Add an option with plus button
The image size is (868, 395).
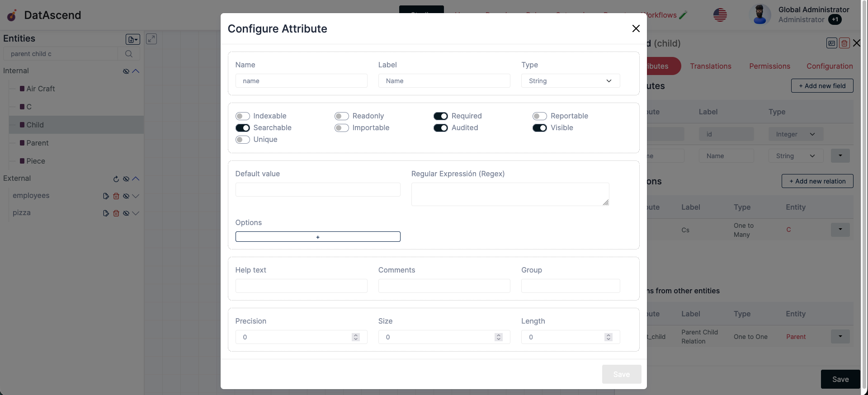[x=318, y=237]
